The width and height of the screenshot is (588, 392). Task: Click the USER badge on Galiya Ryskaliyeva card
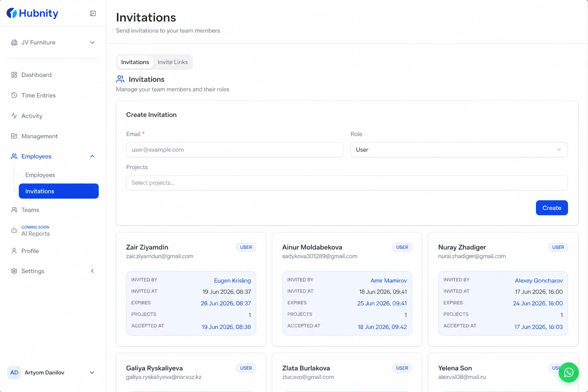pos(246,368)
